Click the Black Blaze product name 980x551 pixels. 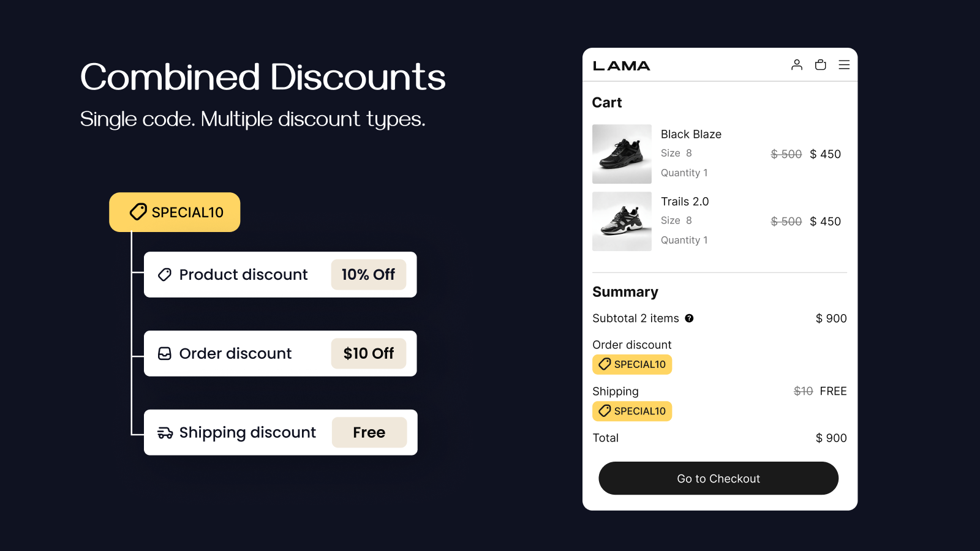[x=691, y=134]
